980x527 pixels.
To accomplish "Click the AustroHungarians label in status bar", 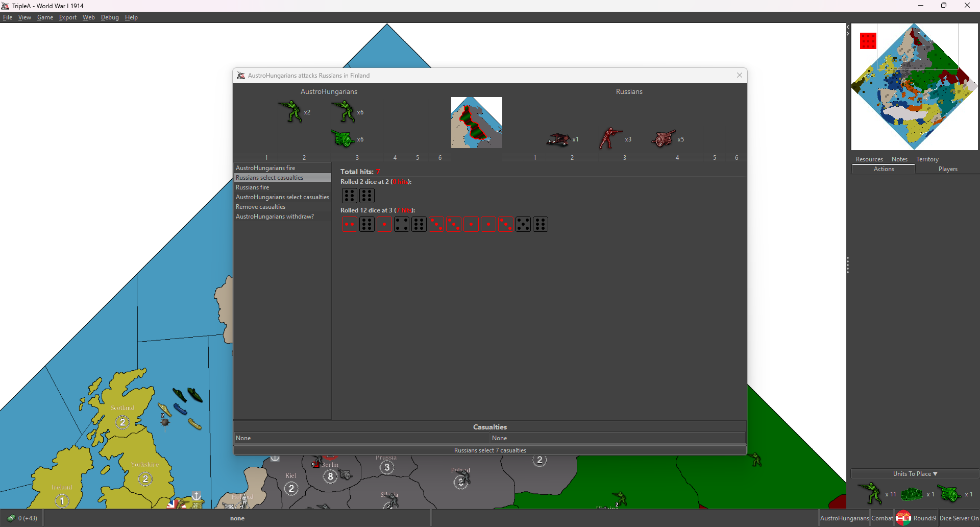I will click(x=844, y=518).
